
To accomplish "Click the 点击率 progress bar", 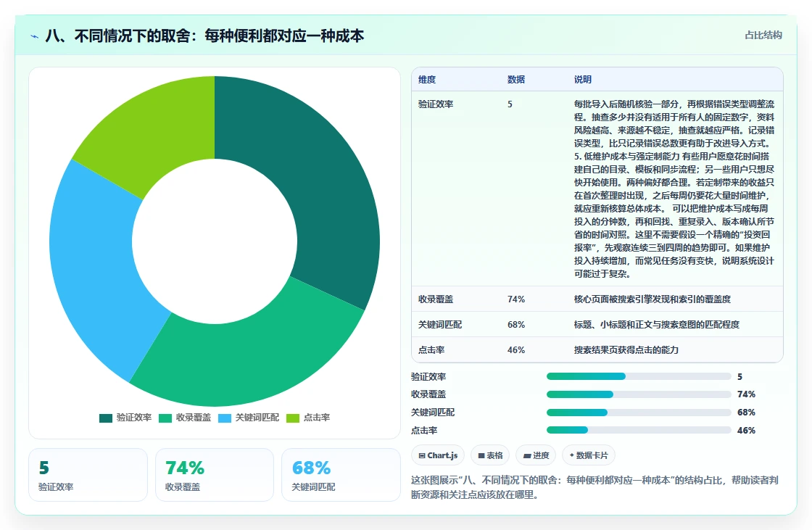I will (639, 430).
